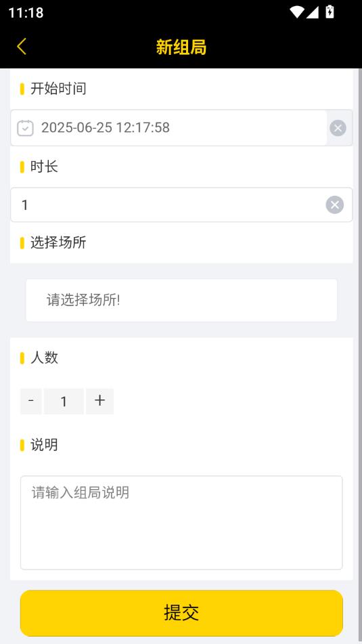
Task: Click the people count number field
Action: click(x=64, y=402)
